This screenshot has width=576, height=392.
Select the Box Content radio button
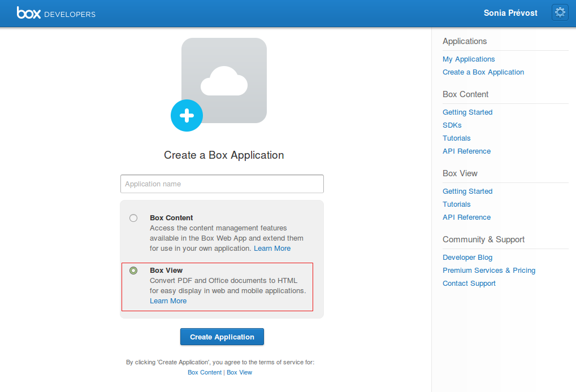point(133,218)
